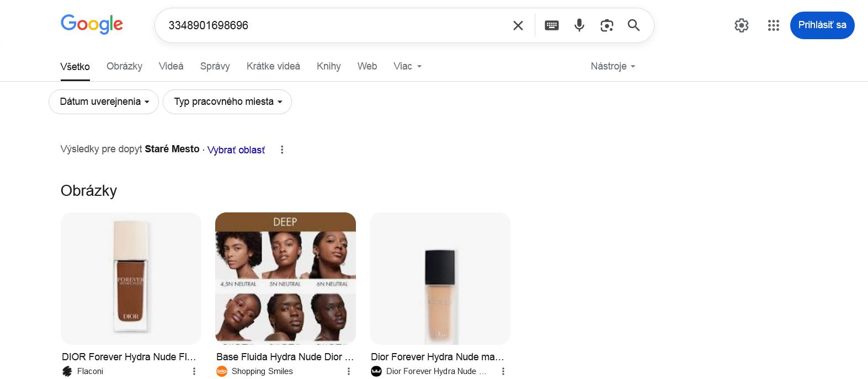Open the three-dot menu for the Shopping Smiles result
This screenshot has width=868, height=379.
tap(348, 371)
